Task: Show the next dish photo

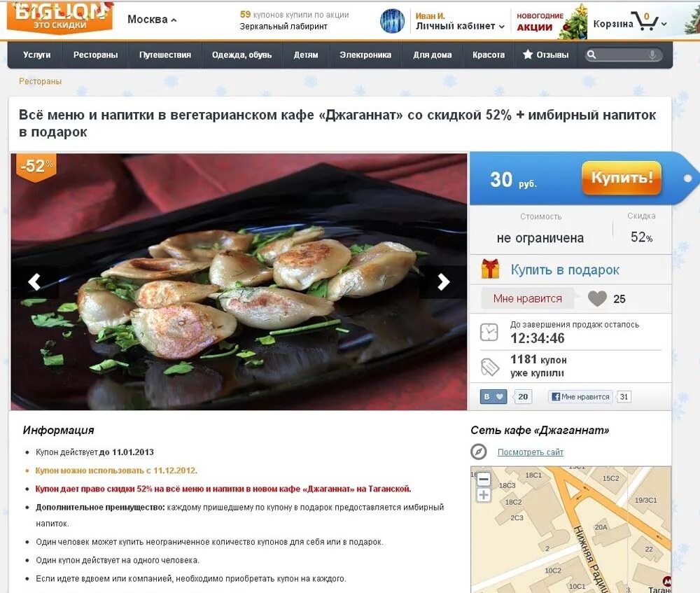Action: (443, 281)
